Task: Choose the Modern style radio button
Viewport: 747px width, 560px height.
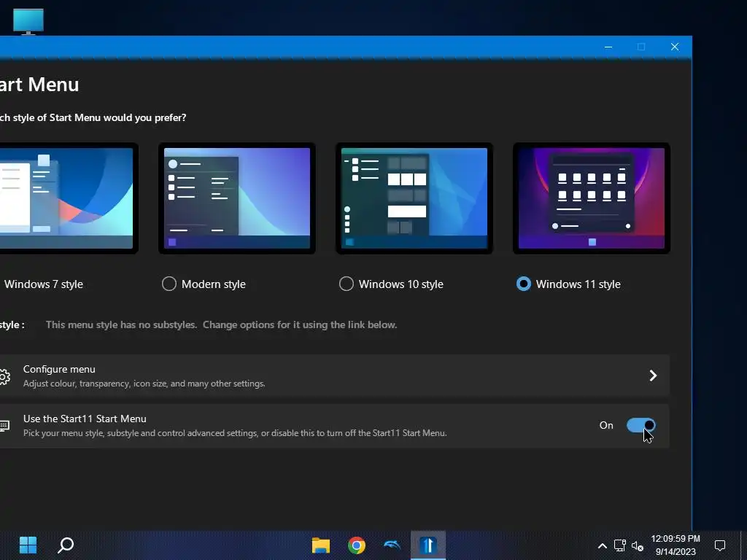Action: click(x=169, y=284)
